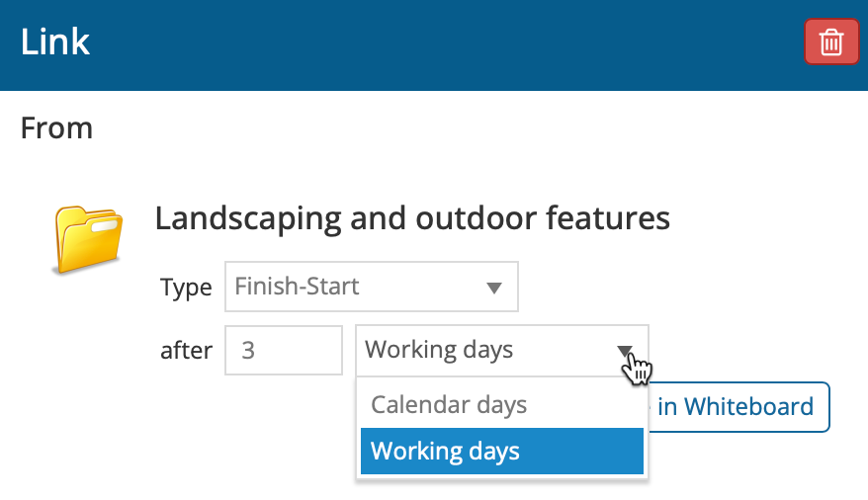Click the yellow folder icon
Viewport: 868px width, 500px height.
click(88, 238)
